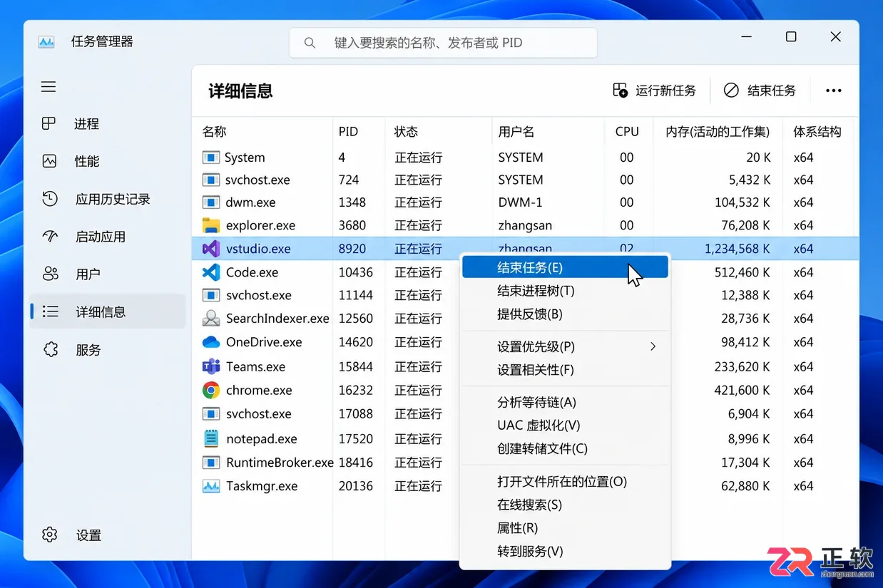Click user name DWM-1
This screenshot has height=588, width=883.
pos(520,202)
